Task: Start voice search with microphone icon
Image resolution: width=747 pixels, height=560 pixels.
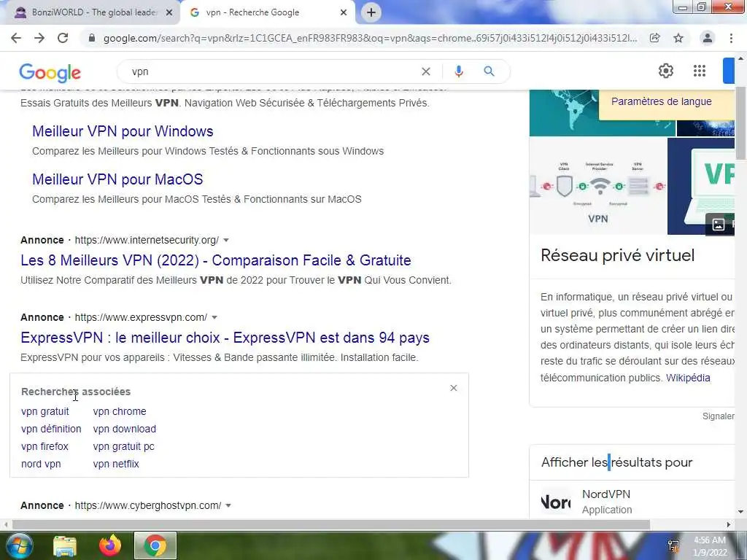Action: 458,71
